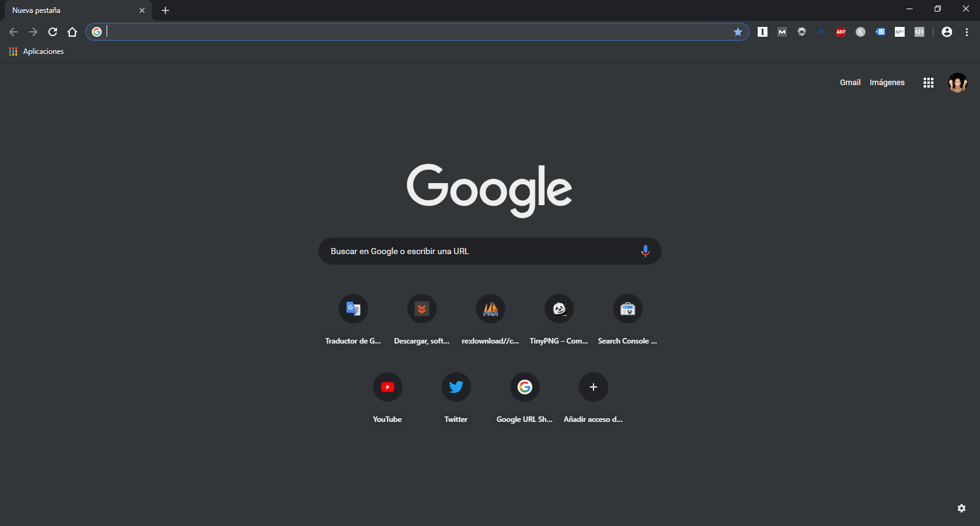Start voice search with microphone icon

point(645,251)
